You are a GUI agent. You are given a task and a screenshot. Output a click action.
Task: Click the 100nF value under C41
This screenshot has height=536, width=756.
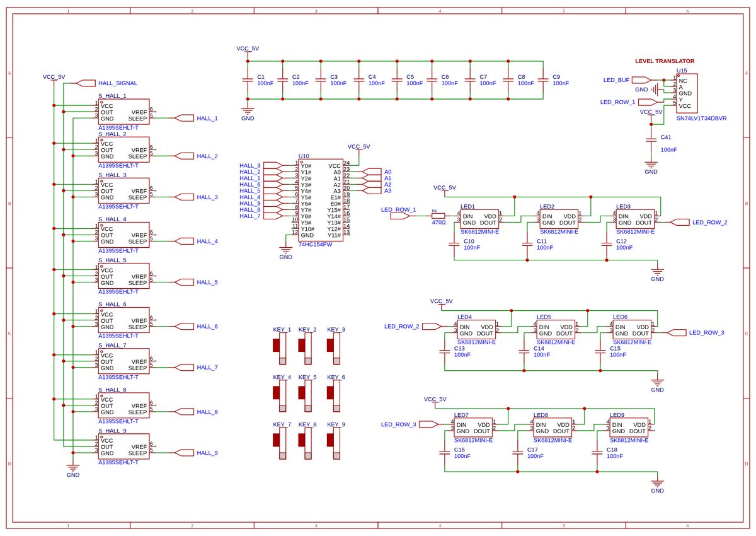(x=668, y=149)
